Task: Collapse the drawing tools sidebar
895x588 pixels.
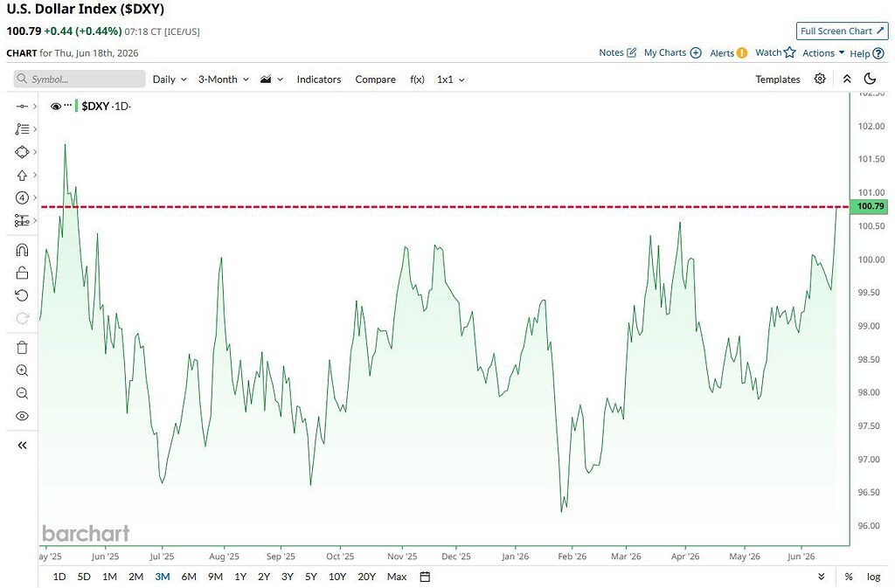Action: pyautogui.click(x=22, y=445)
